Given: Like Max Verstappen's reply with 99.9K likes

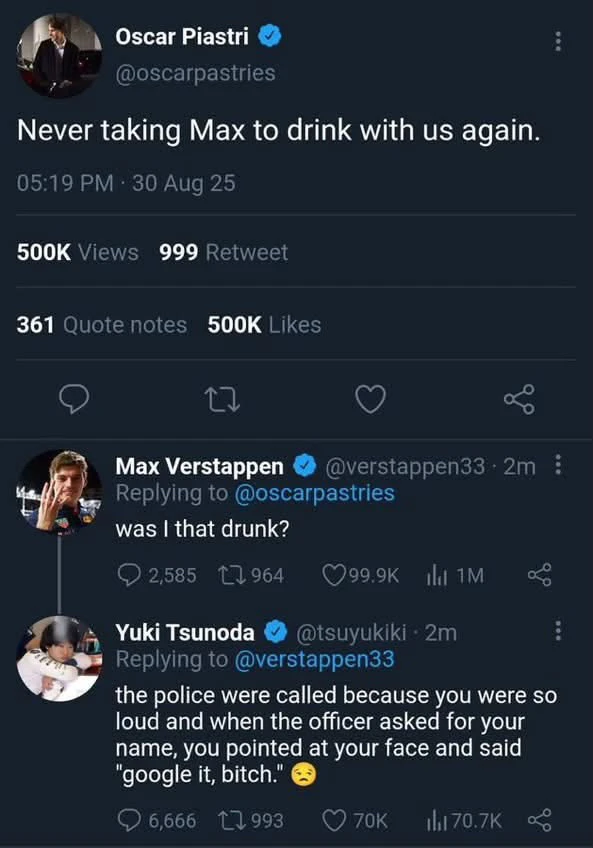Looking at the screenshot, I should [360, 575].
